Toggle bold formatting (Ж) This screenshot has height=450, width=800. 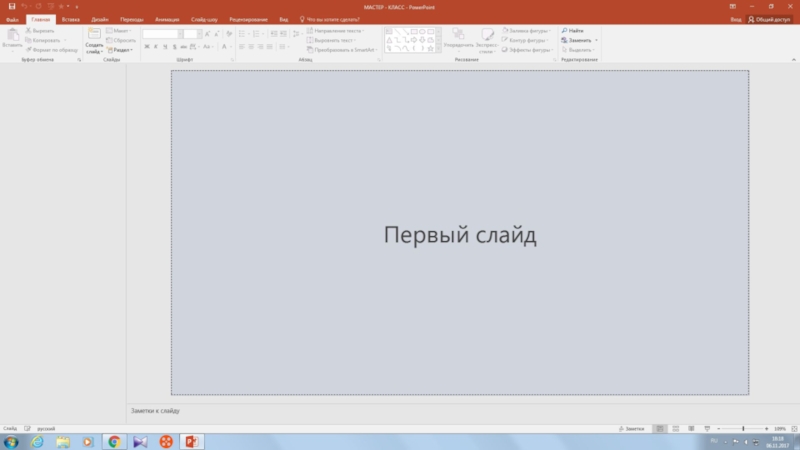coord(147,47)
